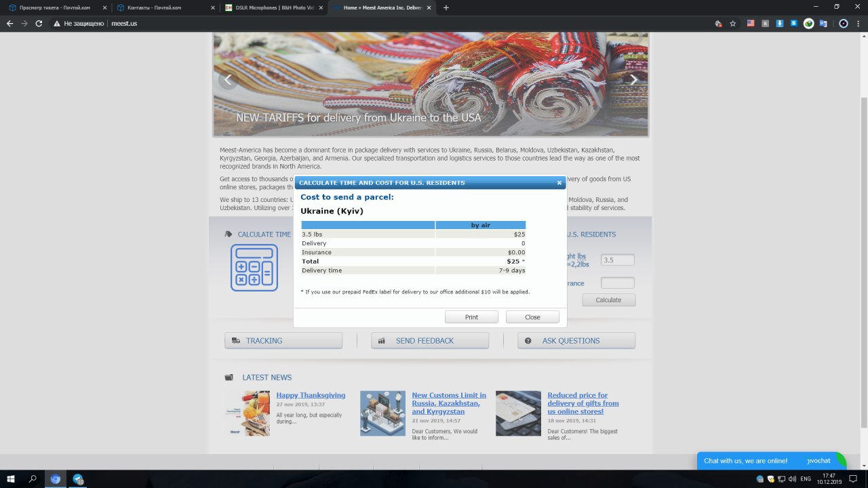Go back in browser history
868x488 pixels.
(x=9, y=23)
